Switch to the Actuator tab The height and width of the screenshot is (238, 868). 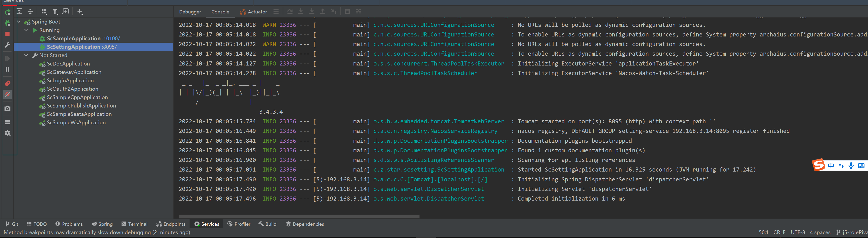click(253, 12)
